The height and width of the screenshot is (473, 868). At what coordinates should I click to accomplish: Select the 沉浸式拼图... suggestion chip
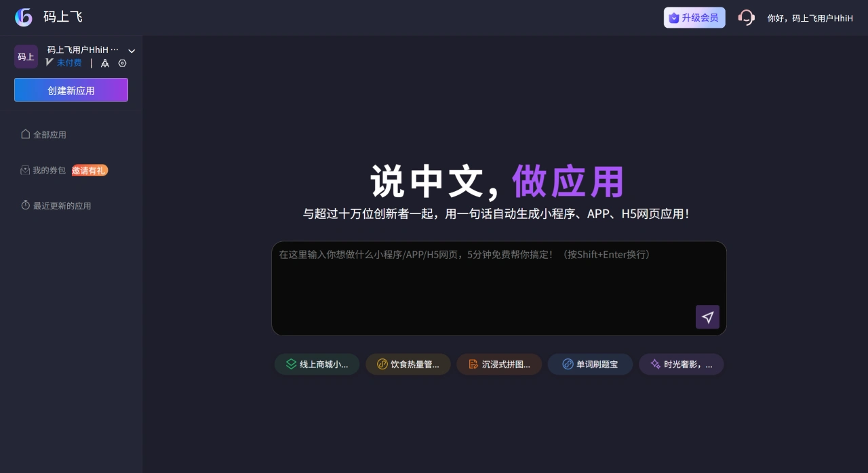point(499,364)
